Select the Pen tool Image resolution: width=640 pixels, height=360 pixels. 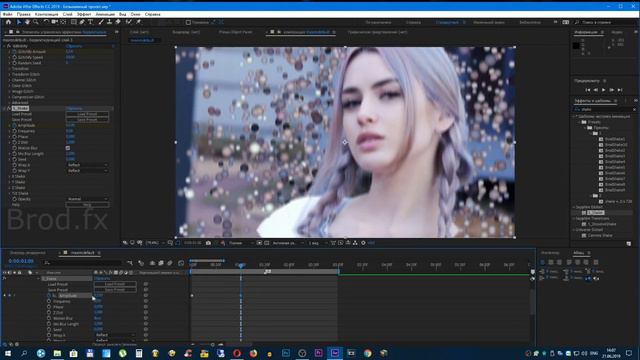(x=82, y=22)
